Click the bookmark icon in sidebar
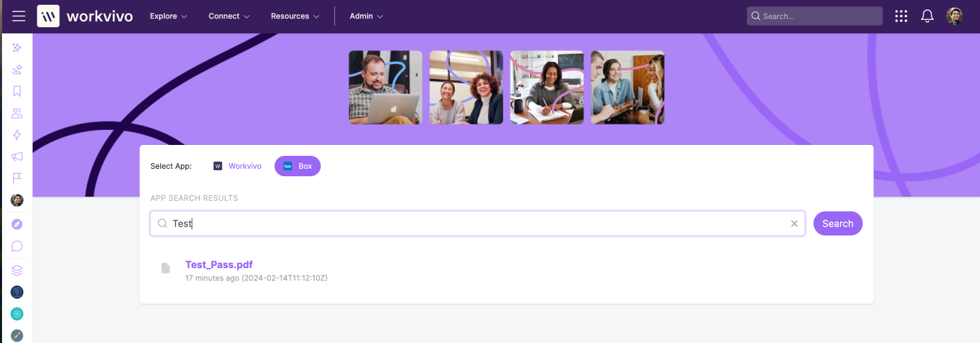 [17, 91]
